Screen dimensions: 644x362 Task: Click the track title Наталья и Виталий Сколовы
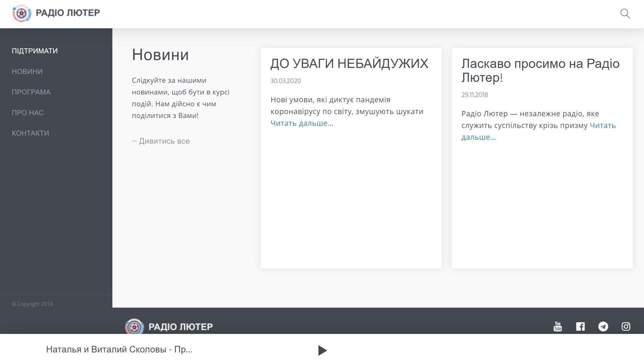(119, 350)
